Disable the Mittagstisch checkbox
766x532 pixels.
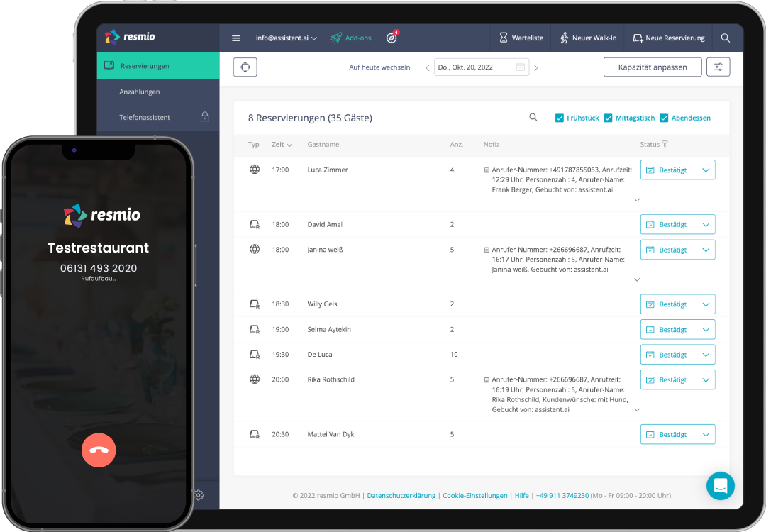click(608, 118)
